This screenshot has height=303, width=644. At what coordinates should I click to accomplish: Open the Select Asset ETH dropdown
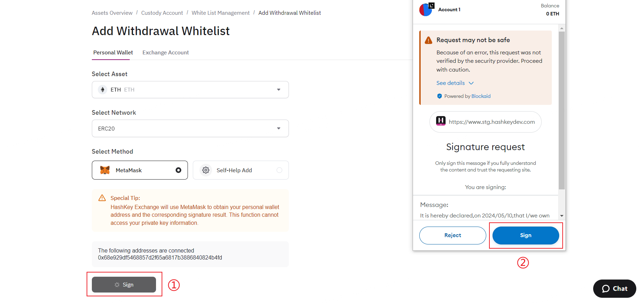[x=190, y=90]
